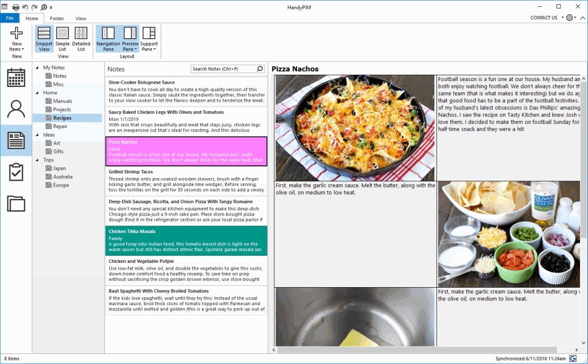
Task: Click the HandyPIM app icon in title bar
Action: 4,7
